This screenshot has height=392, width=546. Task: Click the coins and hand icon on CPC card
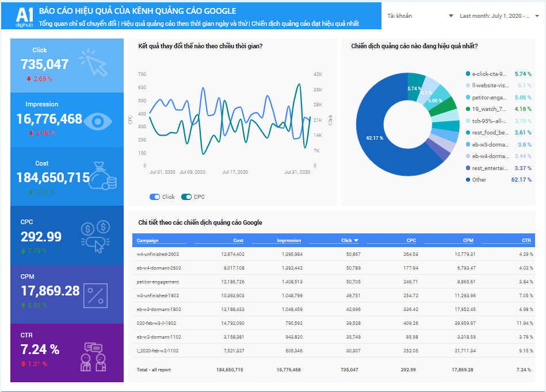coord(96,236)
